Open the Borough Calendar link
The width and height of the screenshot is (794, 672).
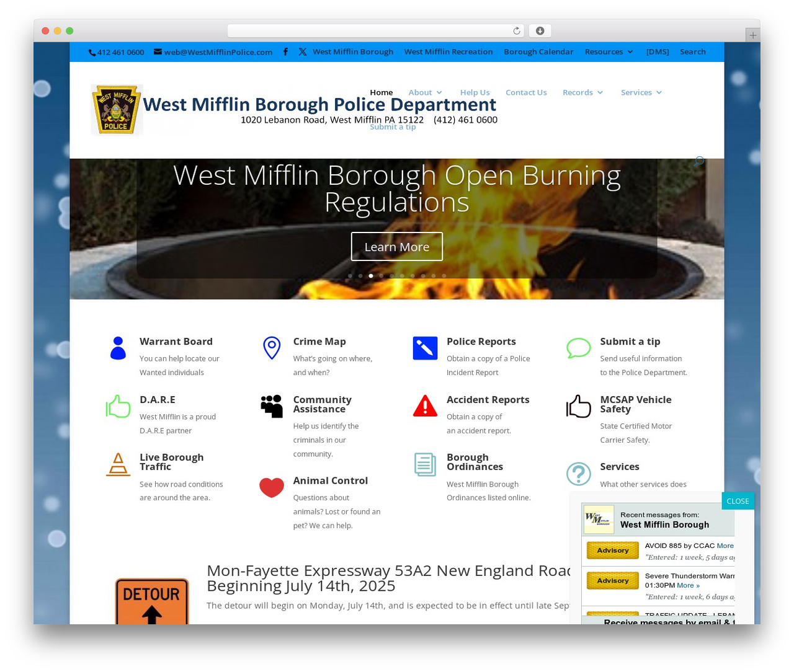click(x=538, y=52)
